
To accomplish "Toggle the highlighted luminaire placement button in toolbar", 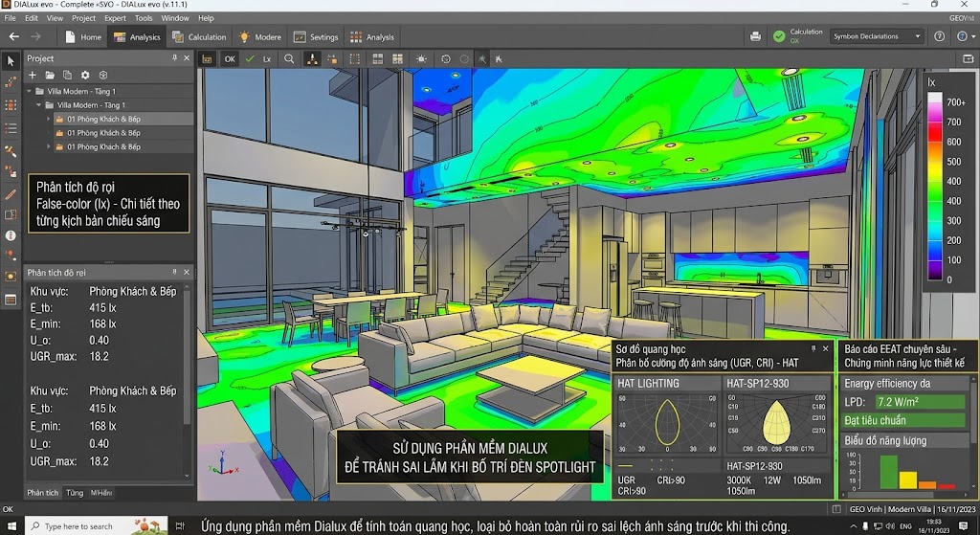I will pyautogui.click(x=312, y=58).
